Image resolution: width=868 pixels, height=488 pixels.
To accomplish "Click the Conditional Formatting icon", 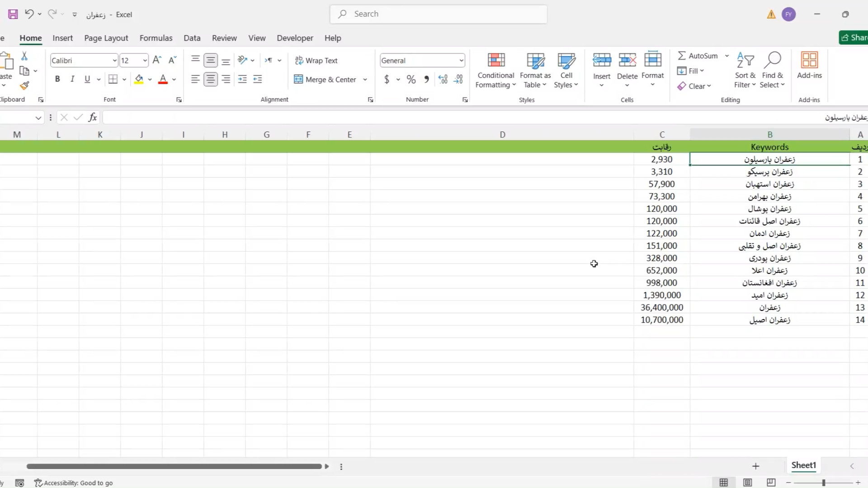I will (x=496, y=60).
